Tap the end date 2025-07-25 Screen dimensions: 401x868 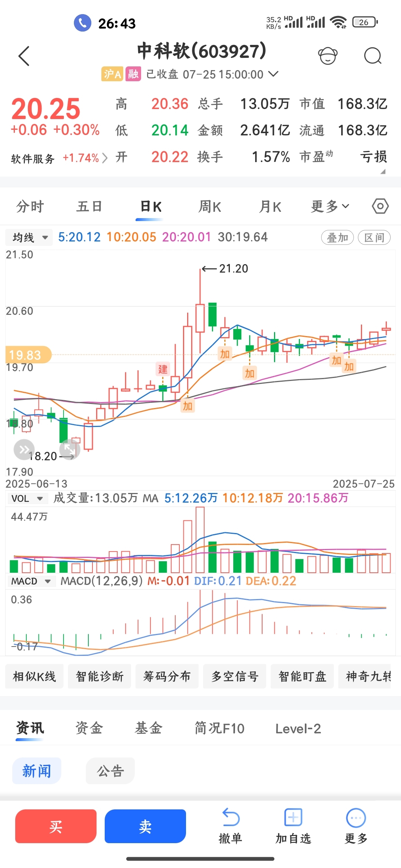click(x=363, y=484)
